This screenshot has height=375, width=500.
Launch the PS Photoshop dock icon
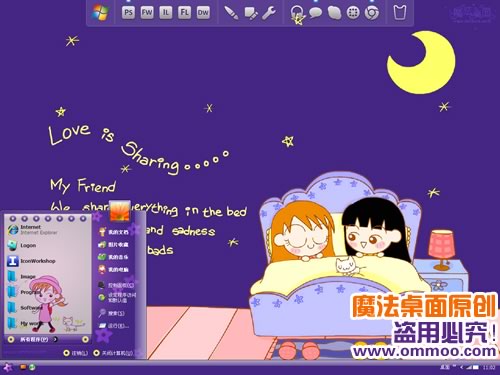point(128,13)
